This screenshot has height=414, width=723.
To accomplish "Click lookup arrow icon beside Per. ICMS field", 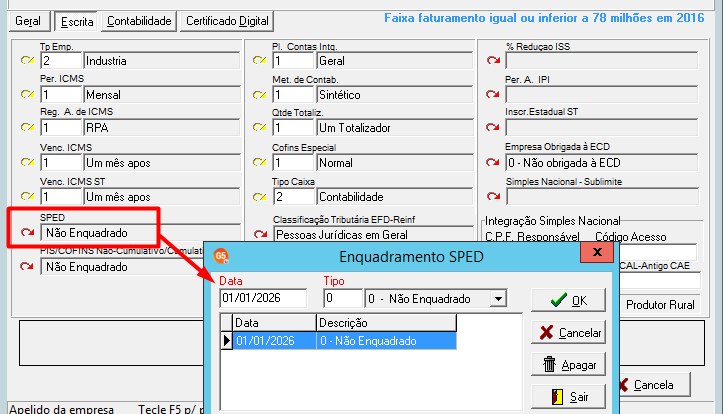I will click(x=28, y=95).
